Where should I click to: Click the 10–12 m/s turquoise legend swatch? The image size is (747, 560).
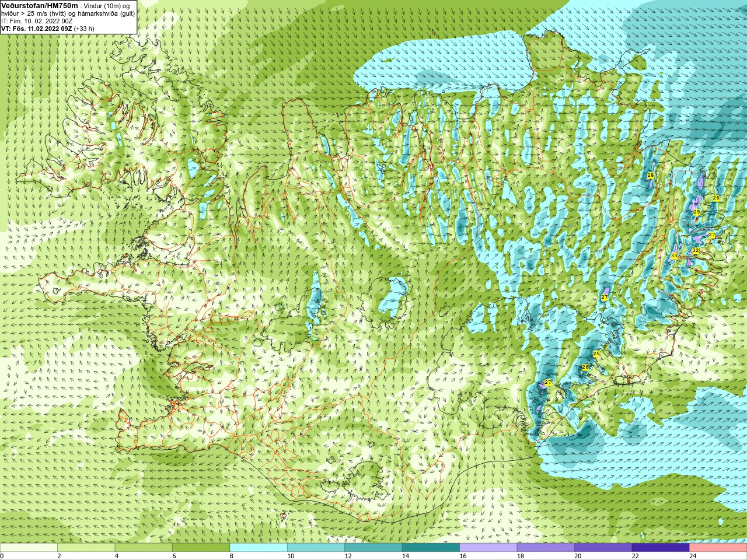tap(316, 548)
